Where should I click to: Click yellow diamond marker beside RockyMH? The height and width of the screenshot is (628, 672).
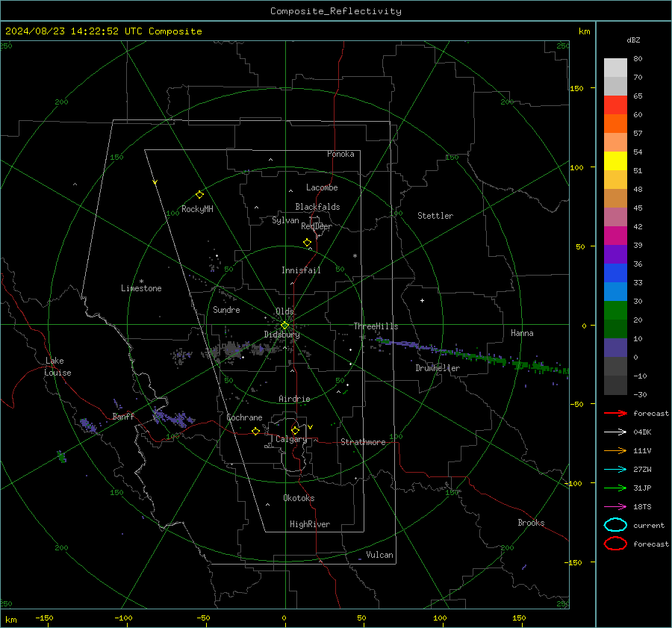click(199, 195)
